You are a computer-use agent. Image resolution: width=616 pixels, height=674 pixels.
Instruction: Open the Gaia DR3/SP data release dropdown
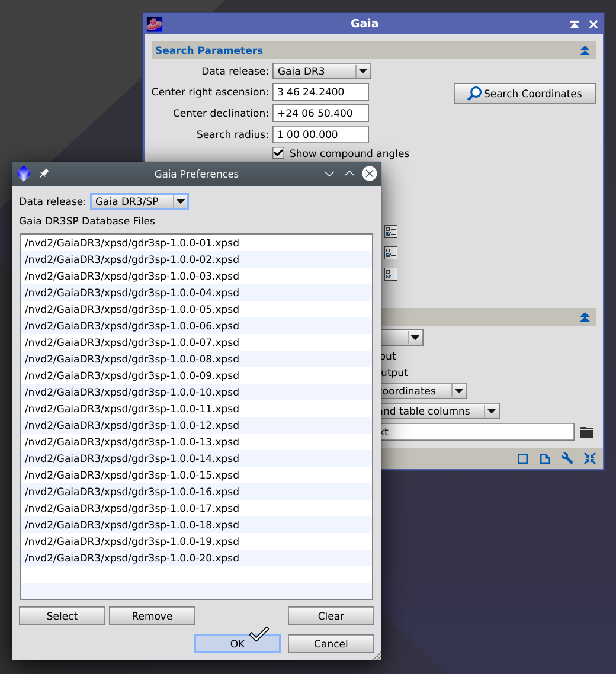139,201
